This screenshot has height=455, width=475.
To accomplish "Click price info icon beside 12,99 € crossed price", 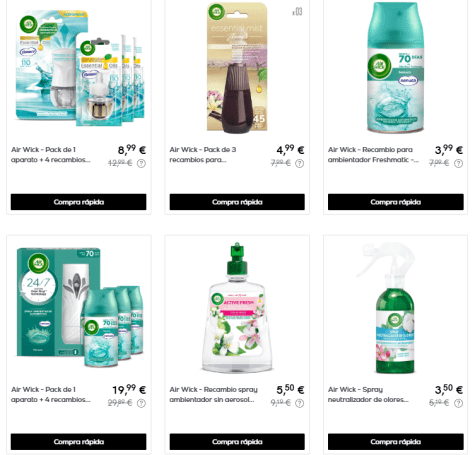I will [x=141, y=164].
